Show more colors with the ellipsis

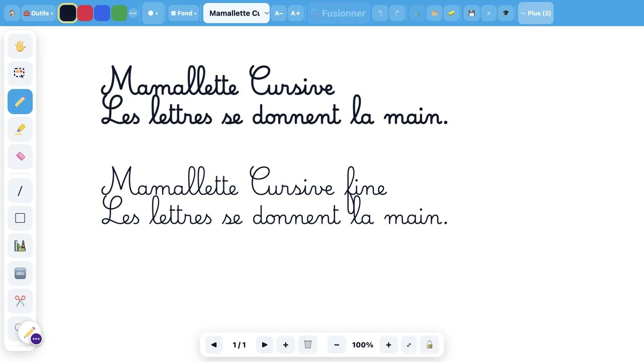click(x=133, y=13)
